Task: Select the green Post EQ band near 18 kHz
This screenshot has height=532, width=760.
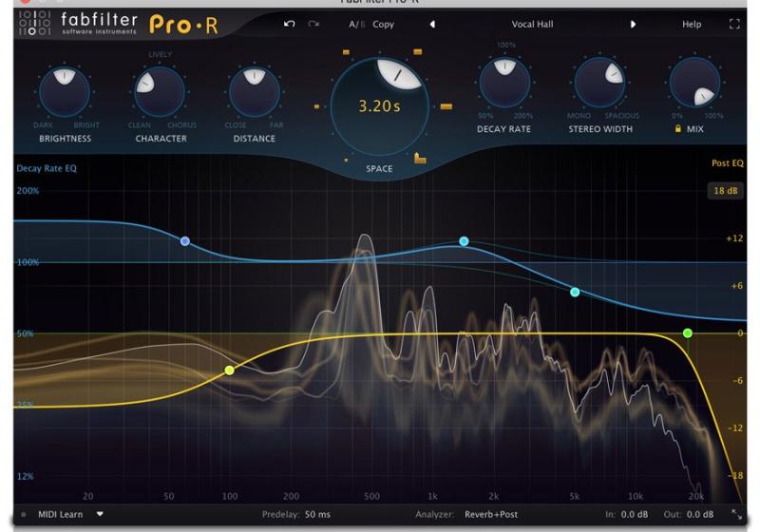Action: coord(687,332)
